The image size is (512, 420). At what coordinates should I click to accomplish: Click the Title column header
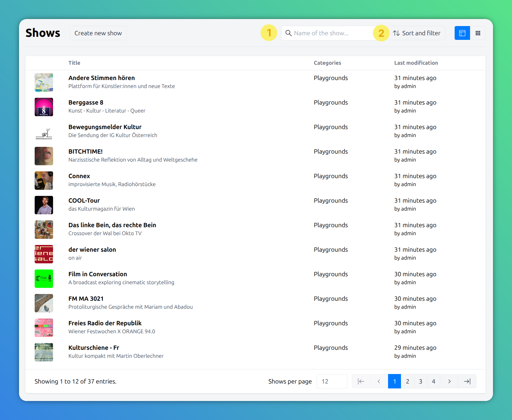pyautogui.click(x=74, y=63)
